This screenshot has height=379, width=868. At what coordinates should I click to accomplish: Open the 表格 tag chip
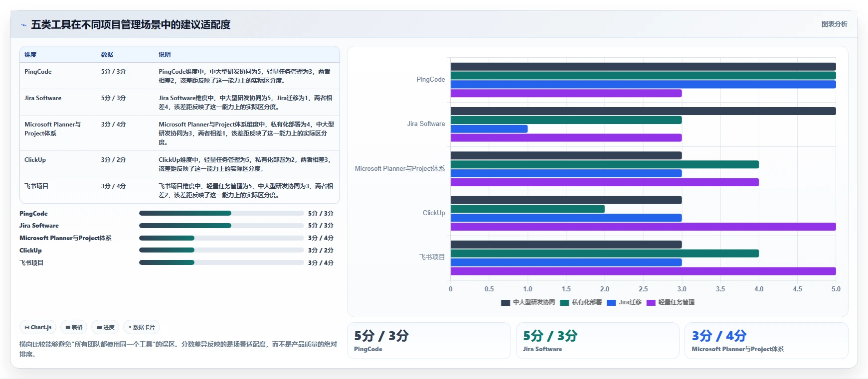tap(74, 327)
